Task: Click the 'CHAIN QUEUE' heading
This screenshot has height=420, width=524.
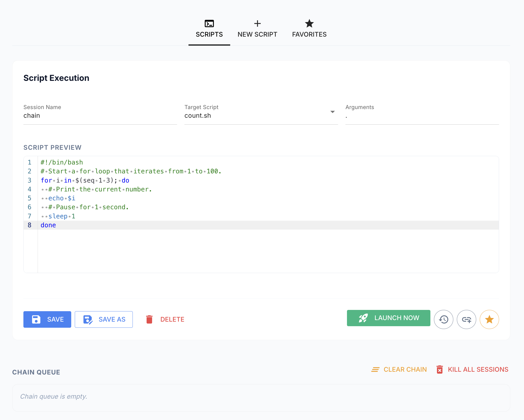Action: (x=36, y=372)
